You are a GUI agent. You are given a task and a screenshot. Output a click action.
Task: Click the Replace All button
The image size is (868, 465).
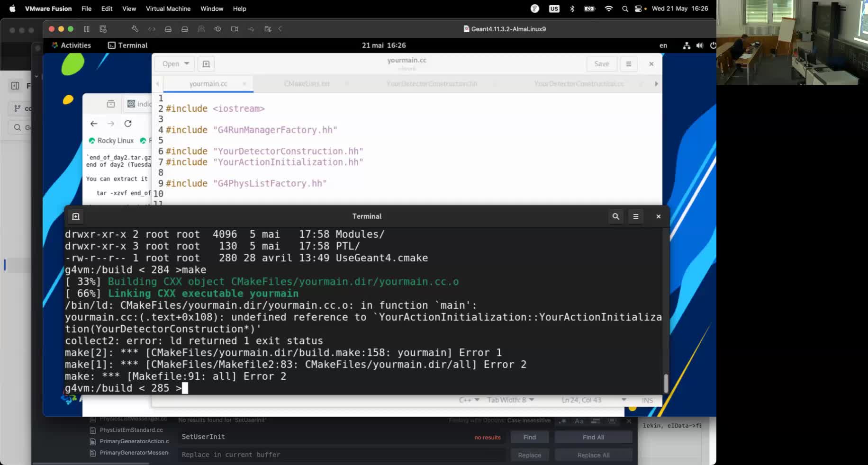click(593, 455)
